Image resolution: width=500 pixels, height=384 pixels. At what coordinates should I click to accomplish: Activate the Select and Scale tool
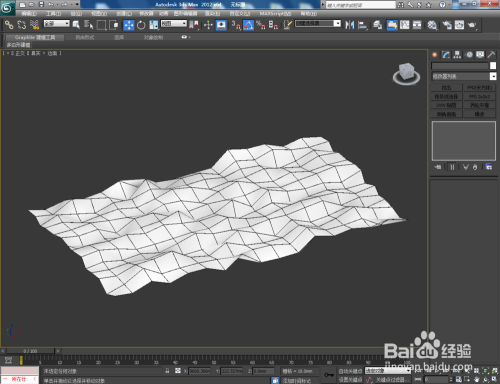(154, 25)
